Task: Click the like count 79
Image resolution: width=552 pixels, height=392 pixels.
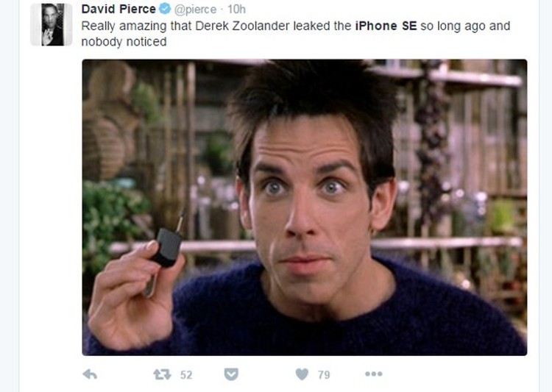Action: coord(324,375)
